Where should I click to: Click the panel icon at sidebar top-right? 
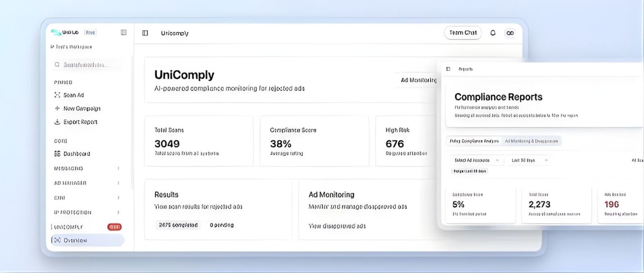(x=124, y=32)
